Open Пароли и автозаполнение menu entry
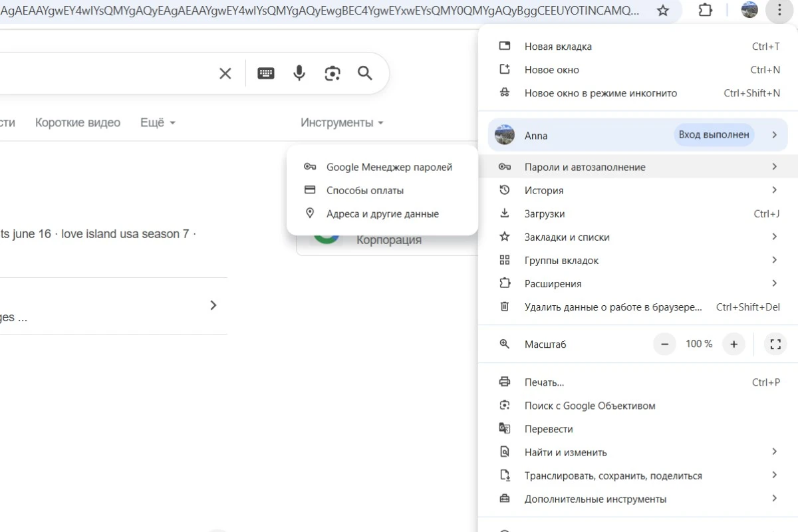The width and height of the screenshot is (798, 532). [638, 167]
